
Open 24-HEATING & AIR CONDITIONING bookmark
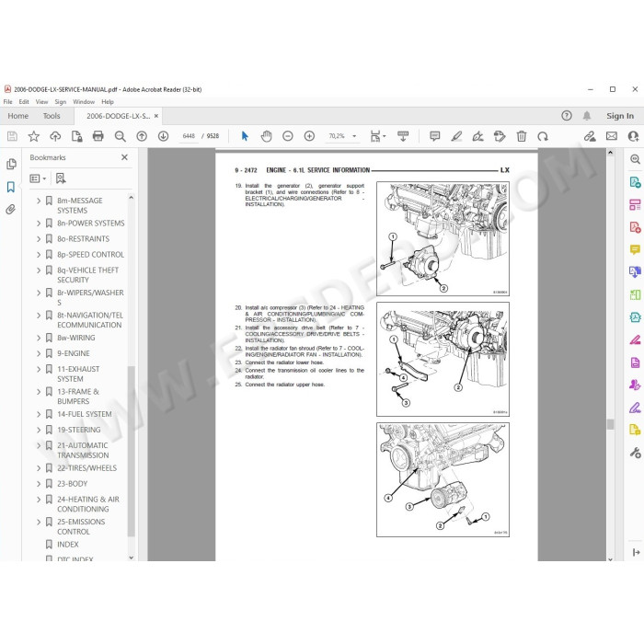(x=88, y=504)
